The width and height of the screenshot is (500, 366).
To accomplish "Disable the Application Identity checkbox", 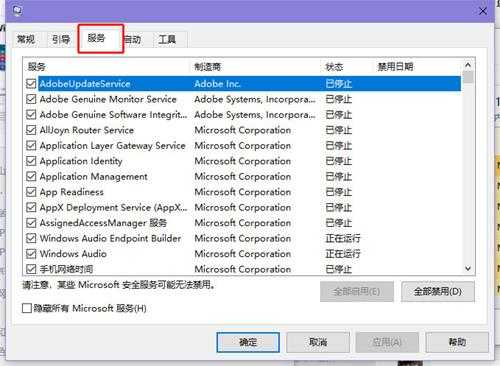I will pos(31,161).
